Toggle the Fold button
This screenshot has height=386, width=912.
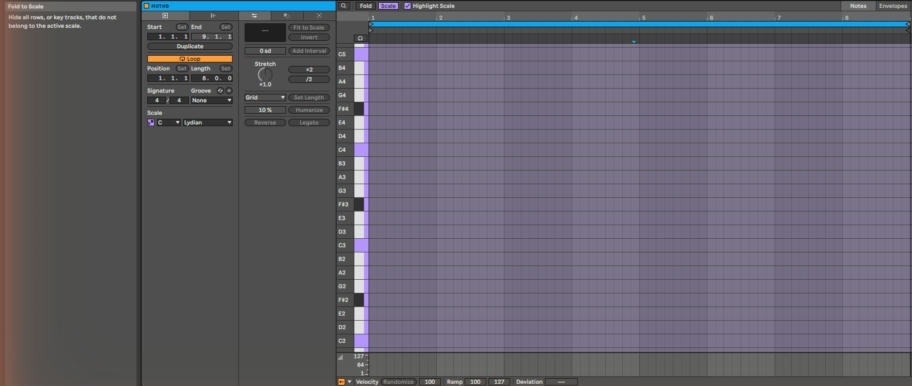coord(365,6)
